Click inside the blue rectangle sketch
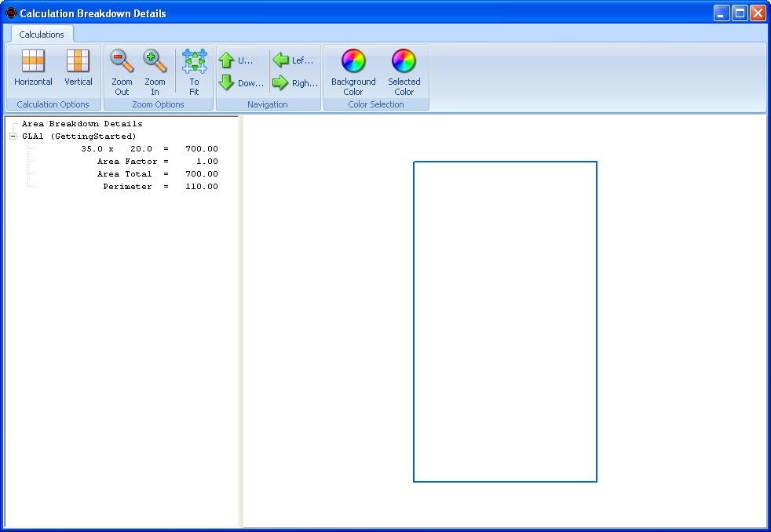 click(x=505, y=322)
